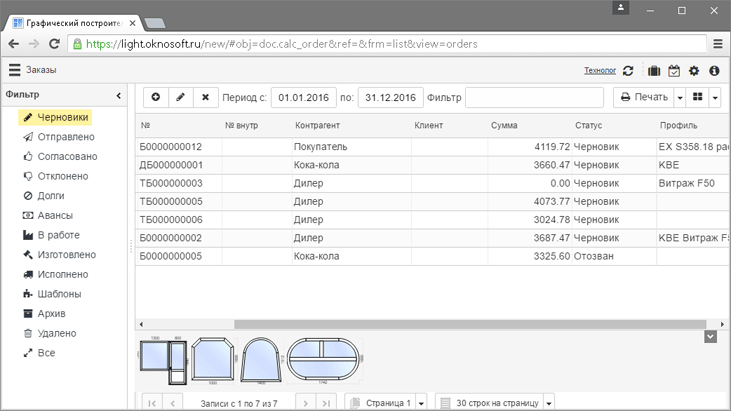
Task: Open the calendar planning icon
Action: click(674, 71)
